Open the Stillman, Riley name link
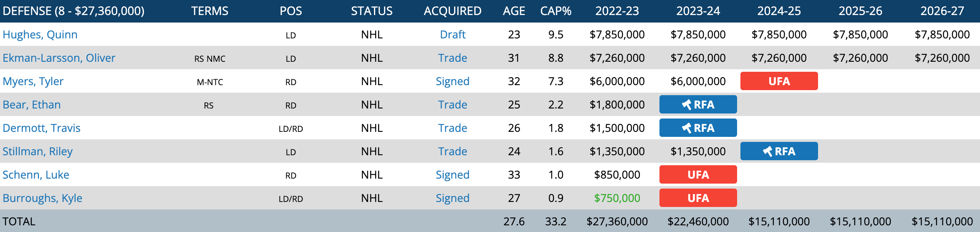This screenshot has width=980, height=232. coord(38,151)
